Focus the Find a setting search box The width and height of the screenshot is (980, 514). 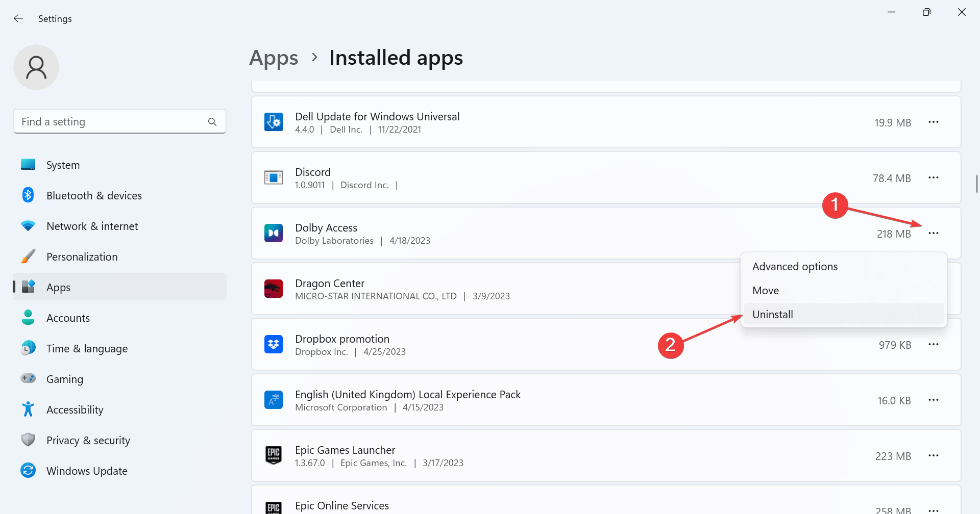119,121
